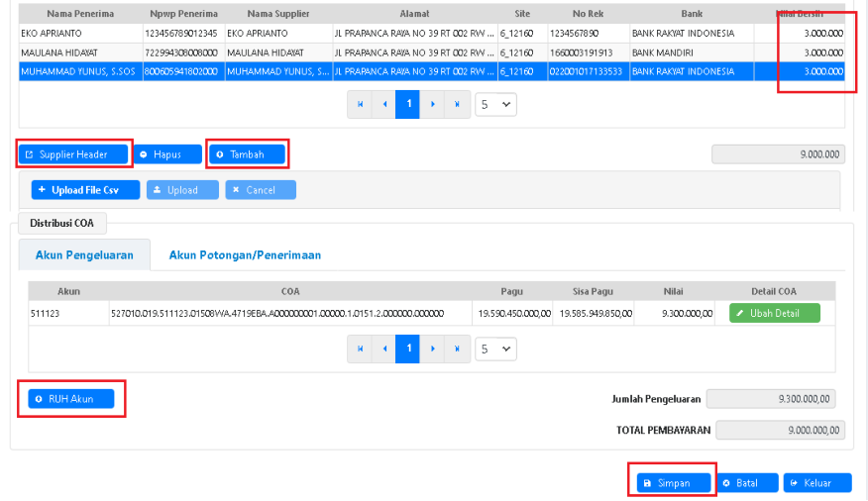Screen dimensions: 868x501
Task: Click the Supplier Header button
Action: 74,154
